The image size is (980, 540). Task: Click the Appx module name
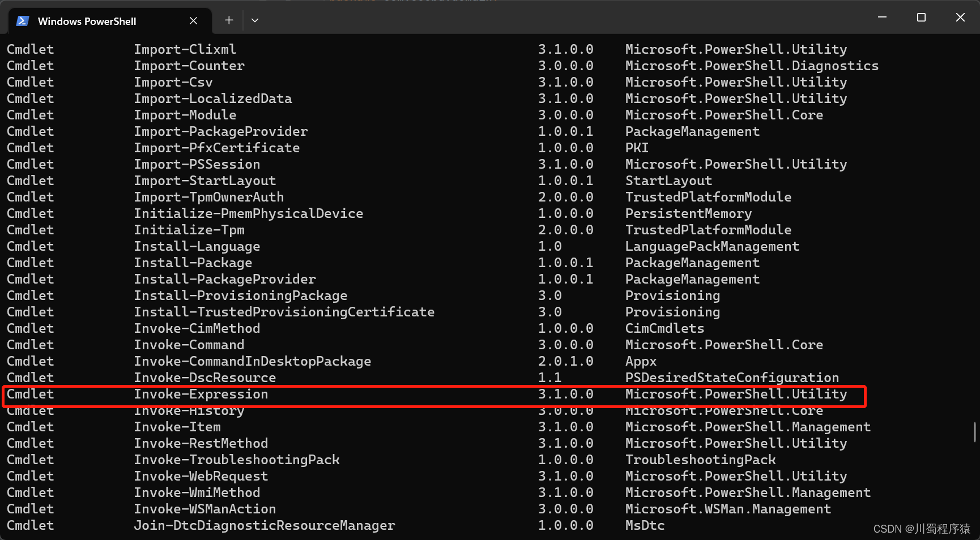[x=641, y=361]
